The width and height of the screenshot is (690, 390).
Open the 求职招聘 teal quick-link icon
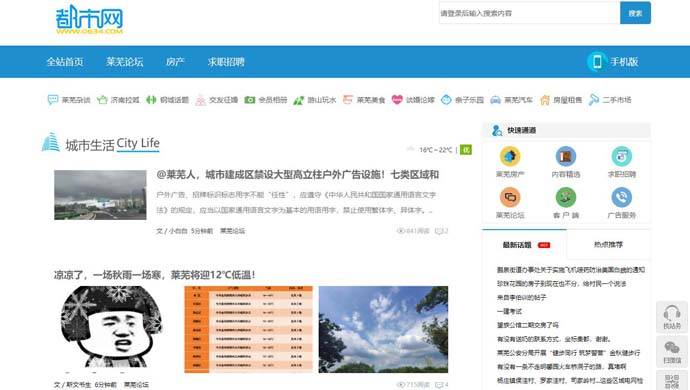tap(621, 156)
